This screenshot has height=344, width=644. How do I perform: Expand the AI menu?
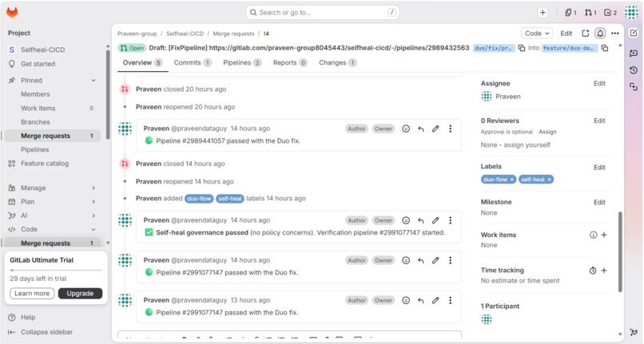click(93, 215)
